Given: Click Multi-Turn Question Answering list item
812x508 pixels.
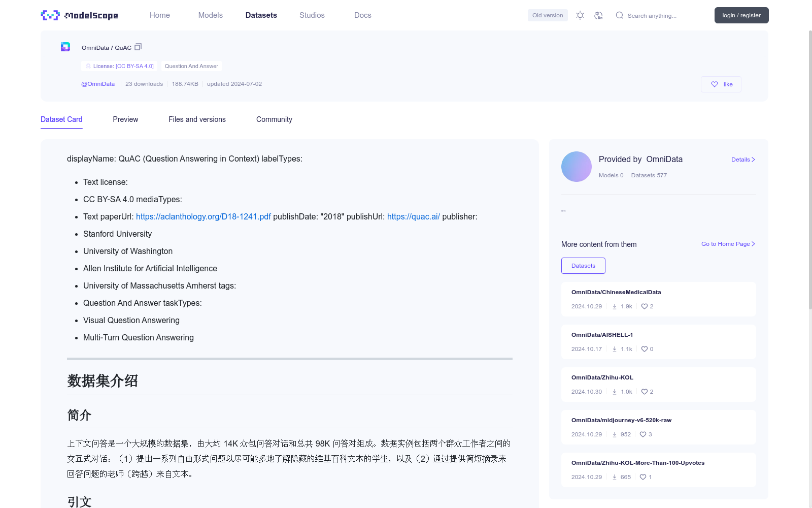Looking at the screenshot, I should 139,337.
